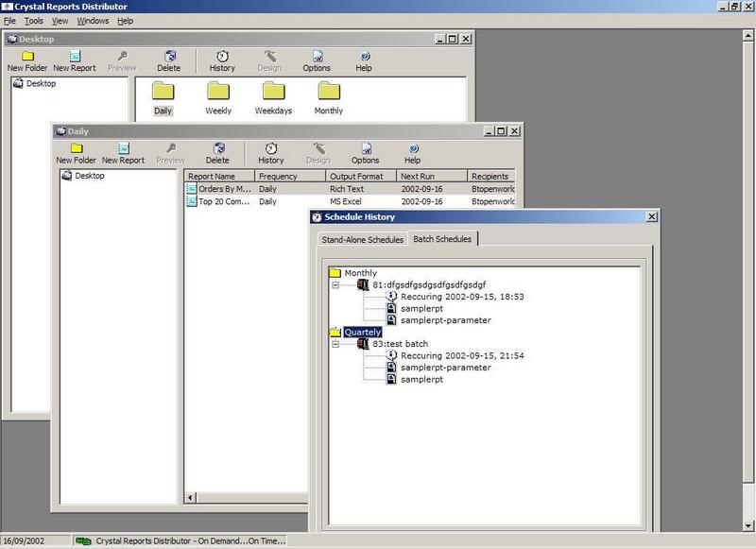Click the left arrow of Daily list scrollbar

191,497
